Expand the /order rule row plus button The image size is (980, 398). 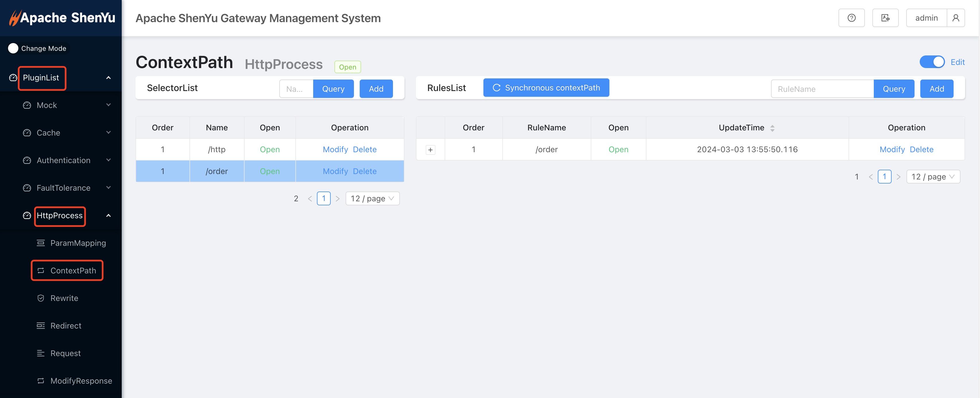coord(430,150)
